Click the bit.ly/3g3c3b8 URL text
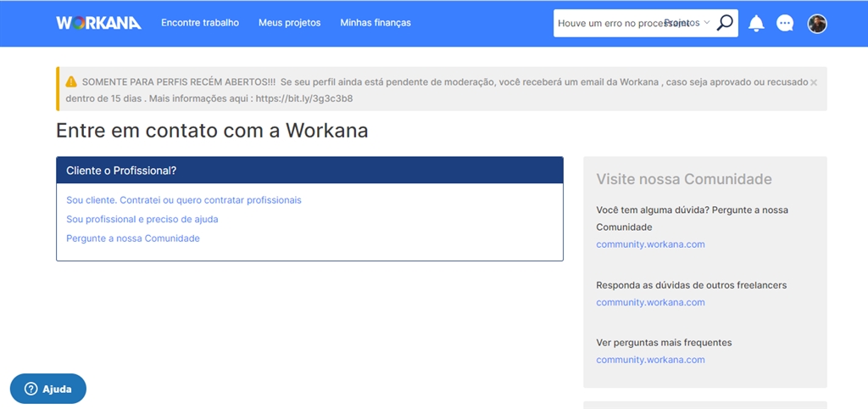 (304, 98)
